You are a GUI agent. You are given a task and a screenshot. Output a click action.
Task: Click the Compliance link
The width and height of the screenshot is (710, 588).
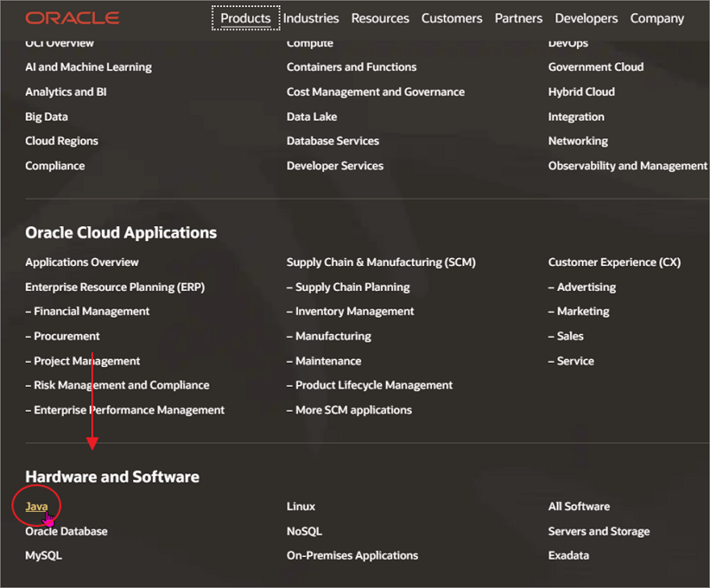pos(55,166)
